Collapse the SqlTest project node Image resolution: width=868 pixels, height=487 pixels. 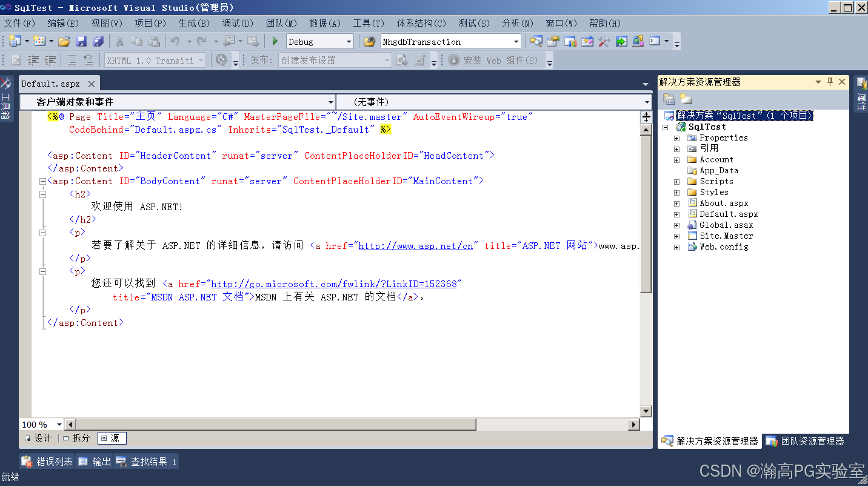(x=666, y=127)
